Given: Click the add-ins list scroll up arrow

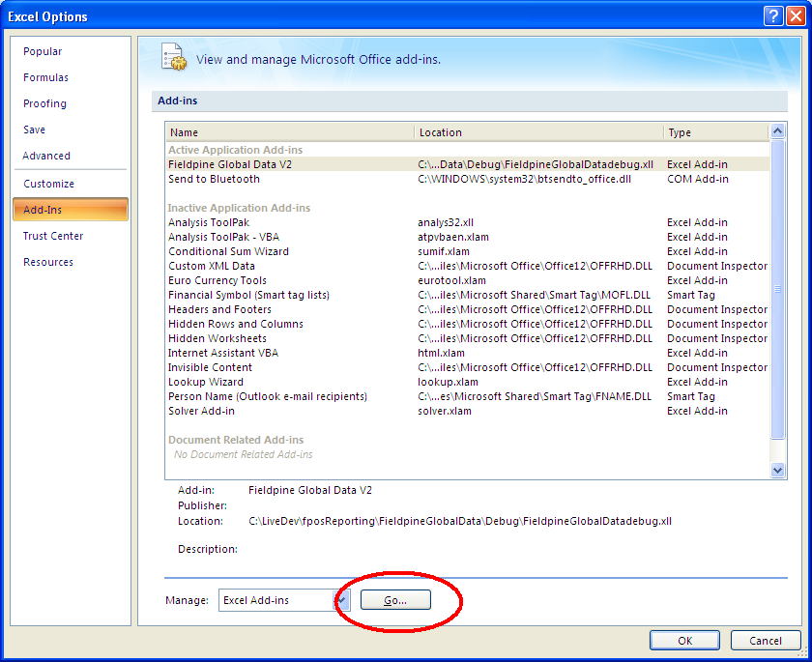Looking at the screenshot, I should (x=777, y=131).
